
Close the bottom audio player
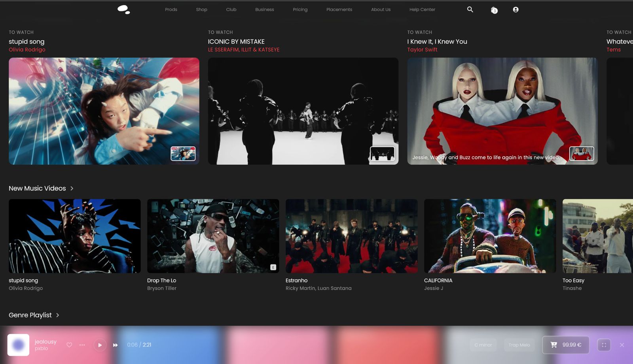pos(622,345)
